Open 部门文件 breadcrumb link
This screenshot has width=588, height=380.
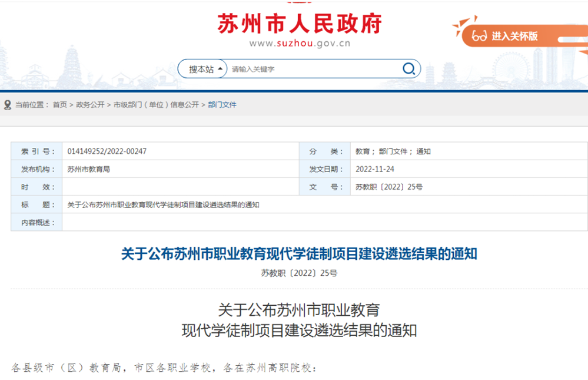pos(222,105)
